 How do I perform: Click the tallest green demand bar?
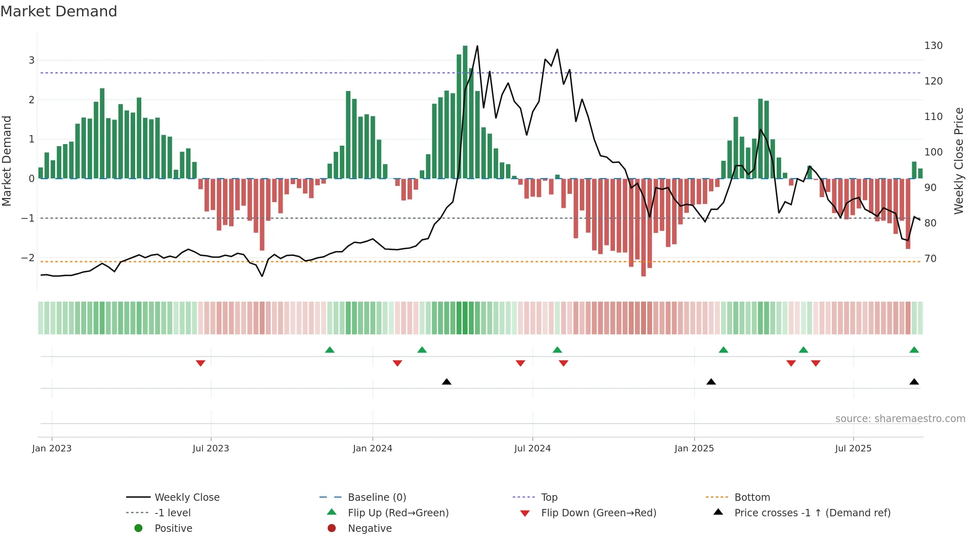[x=465, y=112]
